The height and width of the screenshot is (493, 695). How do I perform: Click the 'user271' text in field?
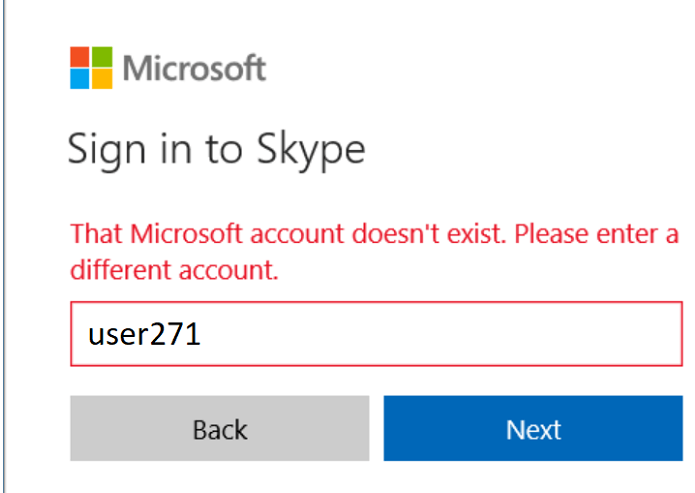tap(144, 333)
